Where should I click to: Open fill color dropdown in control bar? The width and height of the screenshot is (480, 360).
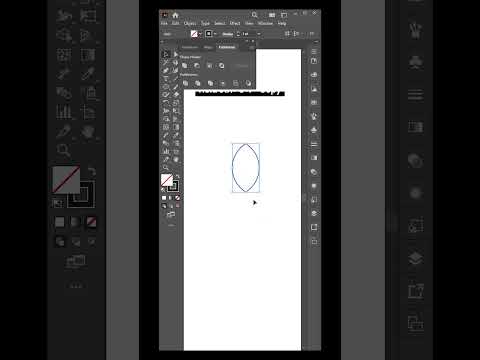pyautogui.click(x=200, y=34)
